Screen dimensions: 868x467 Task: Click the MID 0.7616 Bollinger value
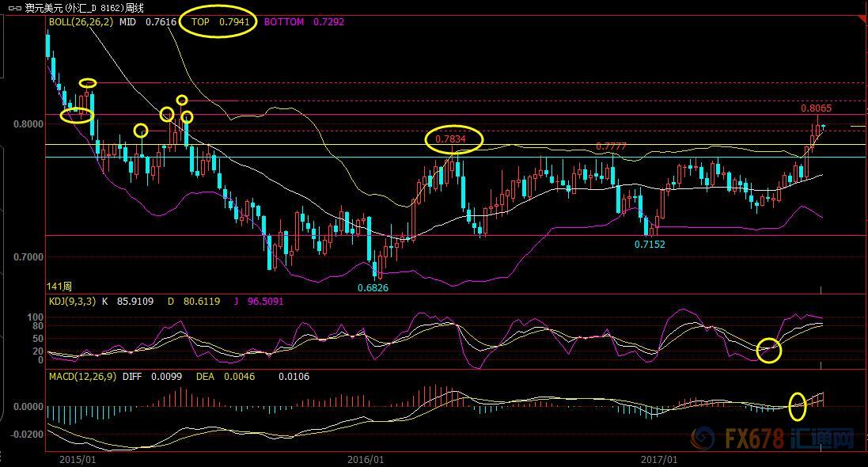click(x=148, y=22)
